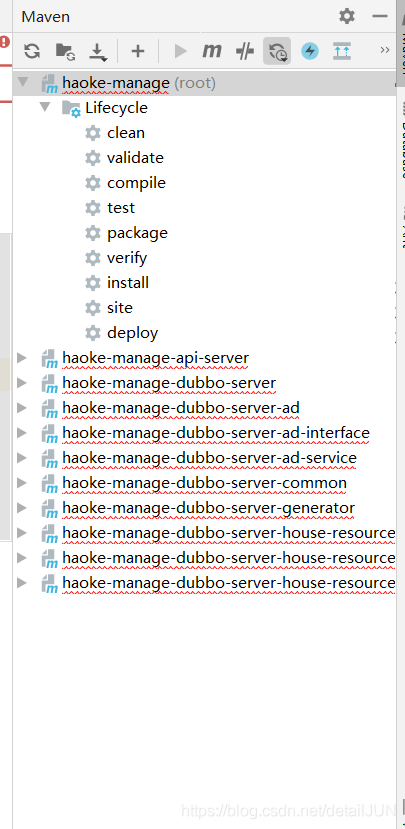Expand haoke-manage-api-server module
This screenshot has width=405, height=829.
click(x=22, y=358)
